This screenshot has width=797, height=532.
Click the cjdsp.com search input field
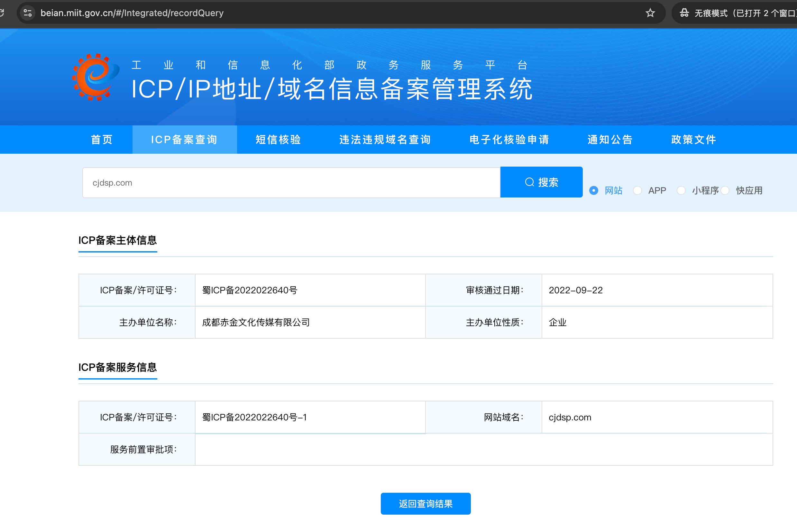(x=291, y=183)
